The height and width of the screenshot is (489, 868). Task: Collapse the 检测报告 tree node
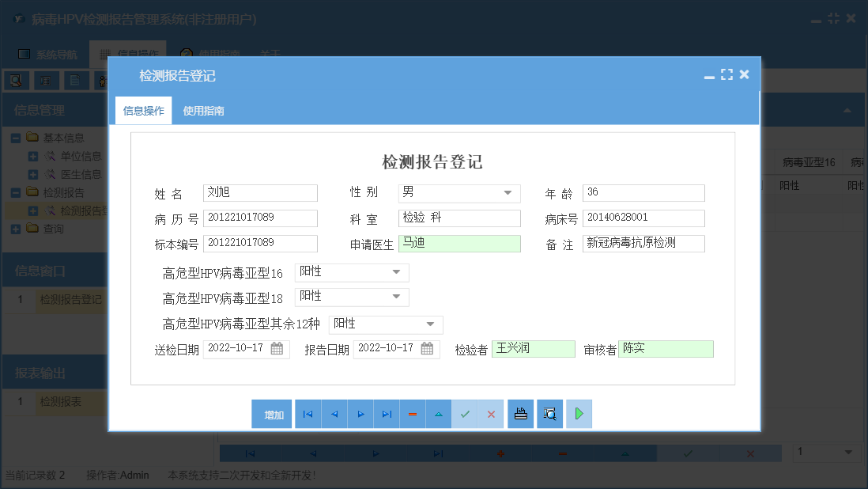[x=16, y=191]
